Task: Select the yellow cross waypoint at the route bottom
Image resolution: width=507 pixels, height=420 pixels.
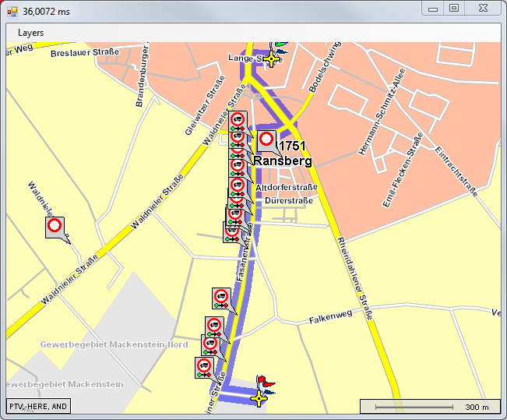Action: pos(259,399)
